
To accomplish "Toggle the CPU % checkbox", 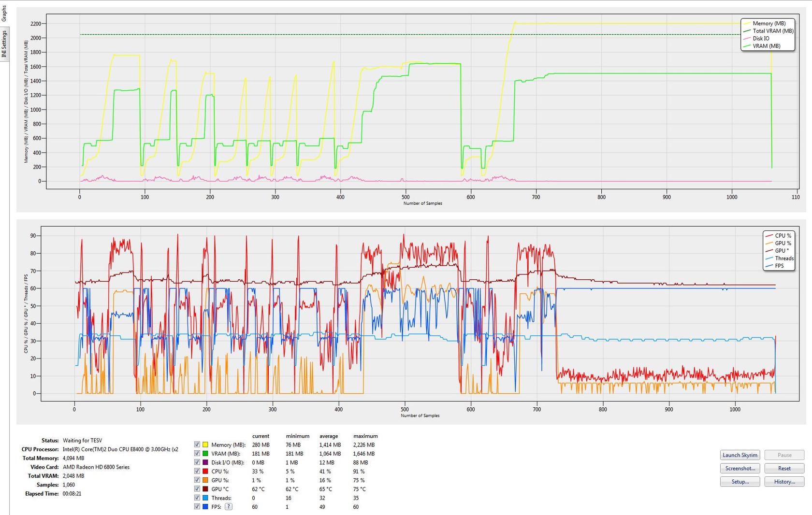I will [x=197, y=471].
